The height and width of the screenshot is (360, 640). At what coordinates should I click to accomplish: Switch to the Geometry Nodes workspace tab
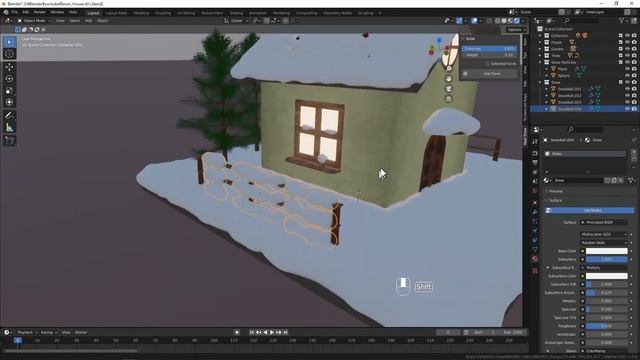[337, 13]
